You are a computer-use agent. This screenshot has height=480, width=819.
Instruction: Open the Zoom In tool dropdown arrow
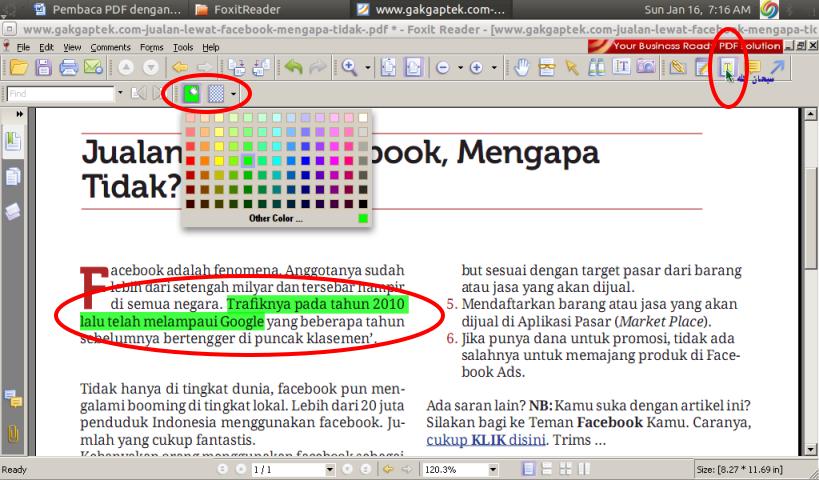point(368,67)
